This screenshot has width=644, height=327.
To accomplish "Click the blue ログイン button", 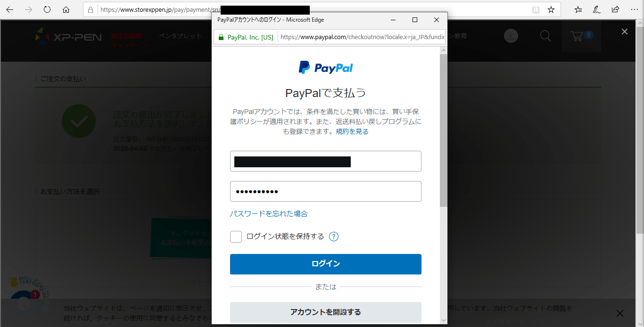I will (x=326, y=264).
